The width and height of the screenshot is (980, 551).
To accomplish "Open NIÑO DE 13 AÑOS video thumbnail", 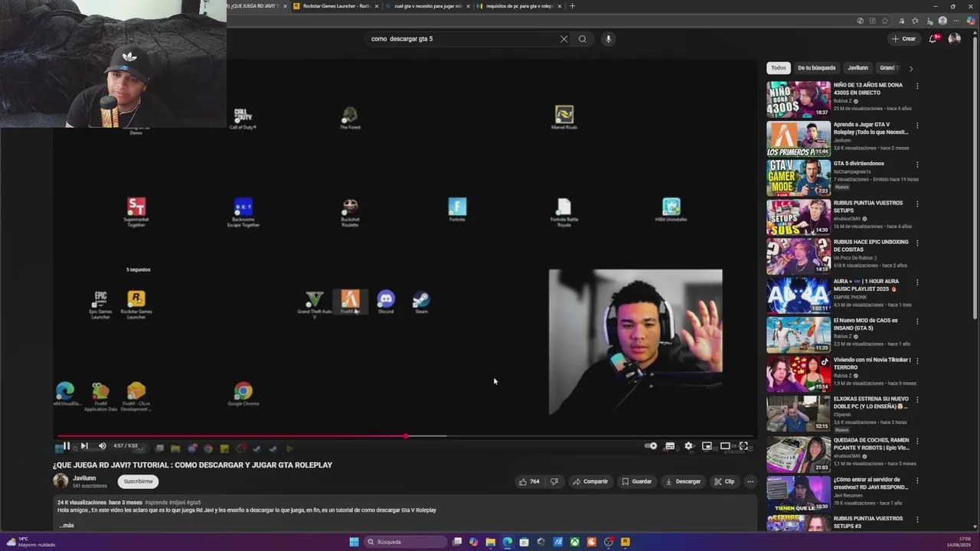I will [799, 99].
